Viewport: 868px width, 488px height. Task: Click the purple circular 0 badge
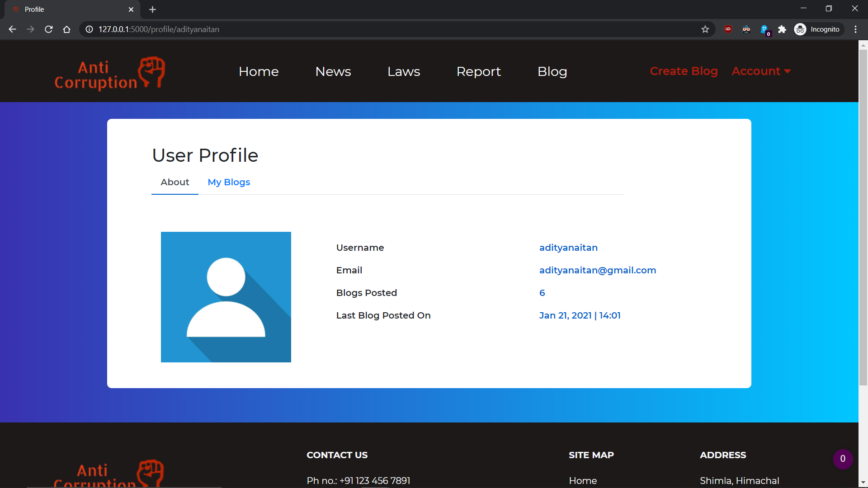point(843,459)
